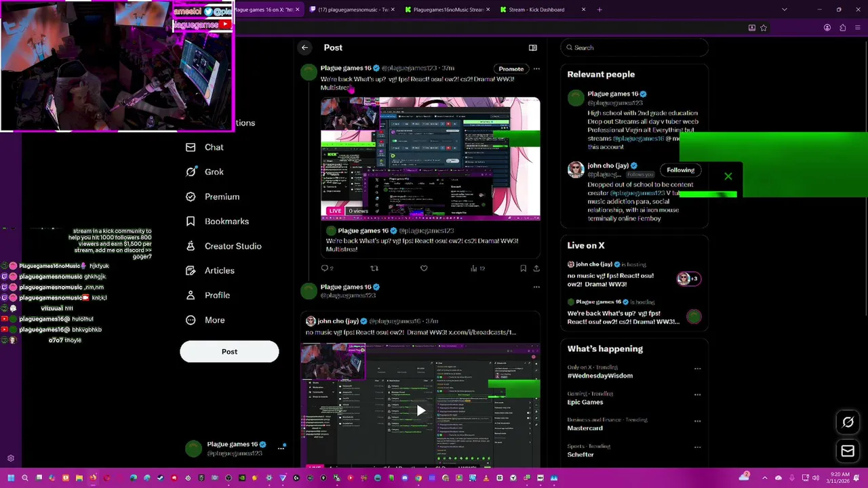Viewport: 868px width, 488px height.
Task: Click the white Post button
Action: (x=229, y=352)
